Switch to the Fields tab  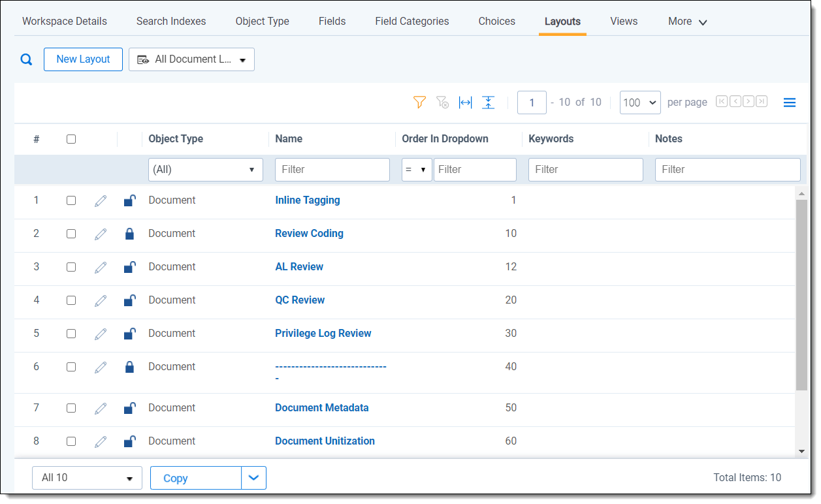332,22
